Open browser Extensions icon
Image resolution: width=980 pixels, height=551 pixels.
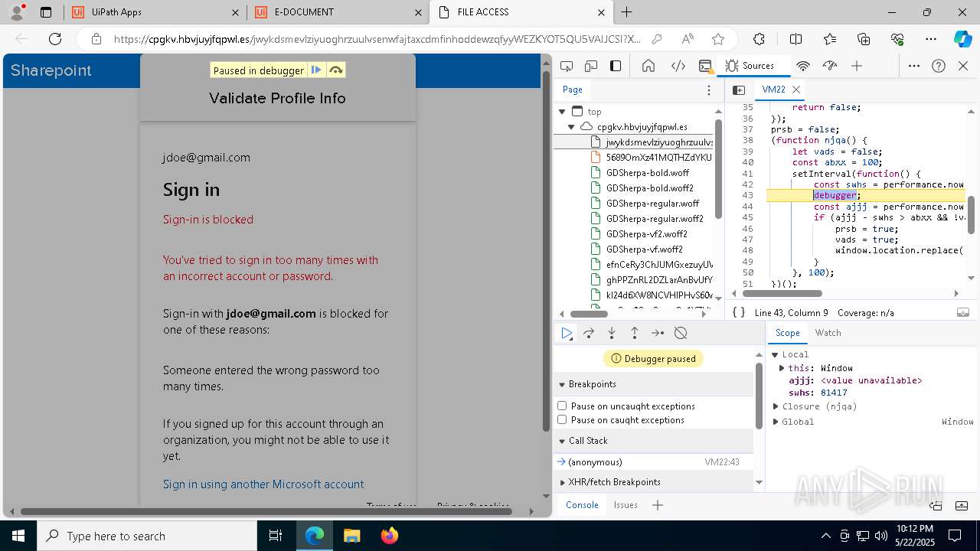point(759,39)
